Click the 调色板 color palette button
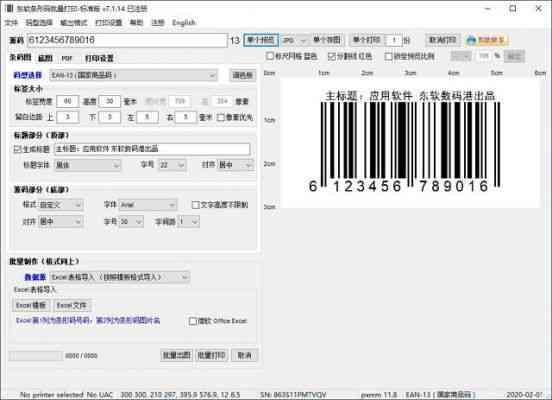Screen dimensions: 552x400 [x=243, y=75]
